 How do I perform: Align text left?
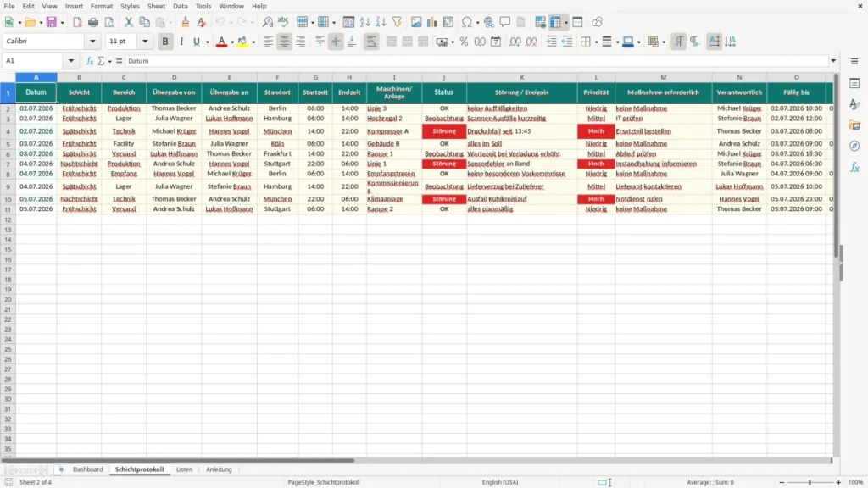pyautogui.click(x=269, y=42)
